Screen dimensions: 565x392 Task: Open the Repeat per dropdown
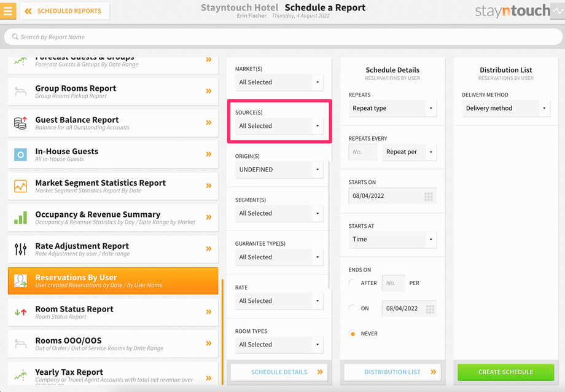tap(410, 152)
